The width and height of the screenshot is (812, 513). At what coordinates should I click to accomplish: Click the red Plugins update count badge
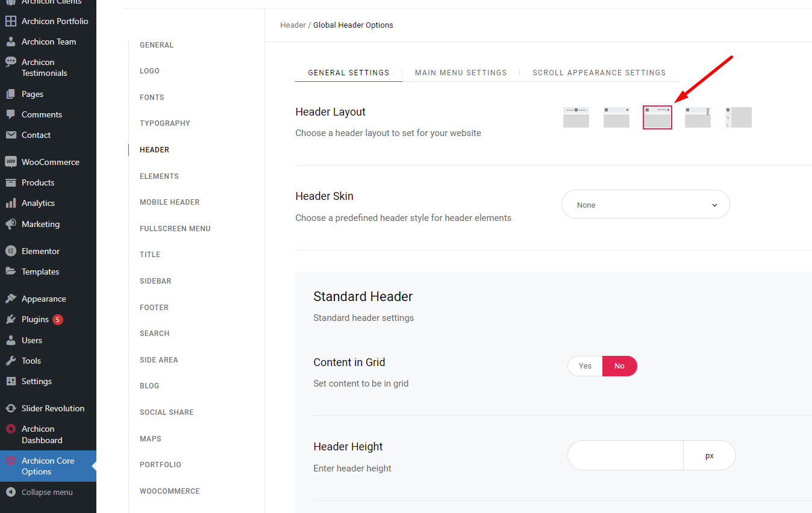click(x=58, y=320)
